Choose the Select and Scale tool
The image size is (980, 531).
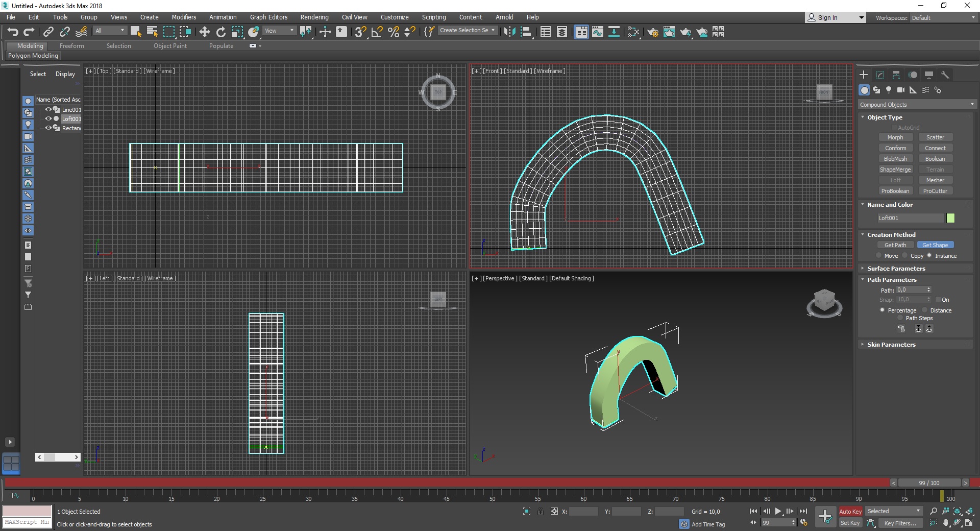tap(237, 32)
